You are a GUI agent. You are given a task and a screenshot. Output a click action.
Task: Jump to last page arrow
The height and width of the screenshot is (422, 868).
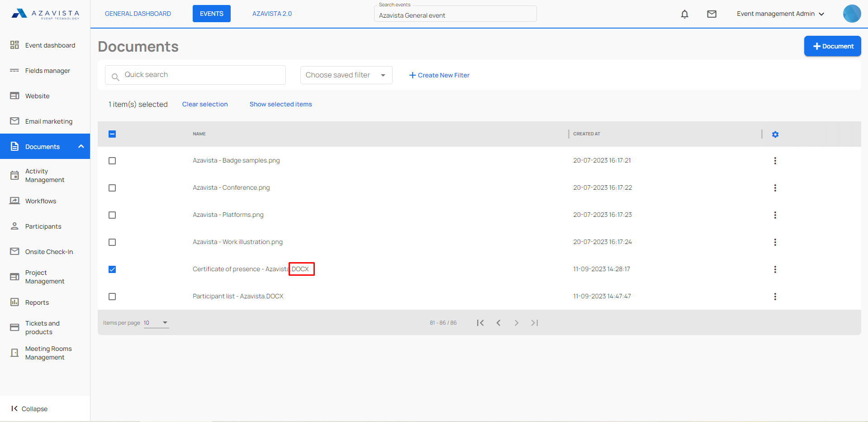[x=535, y=323]
